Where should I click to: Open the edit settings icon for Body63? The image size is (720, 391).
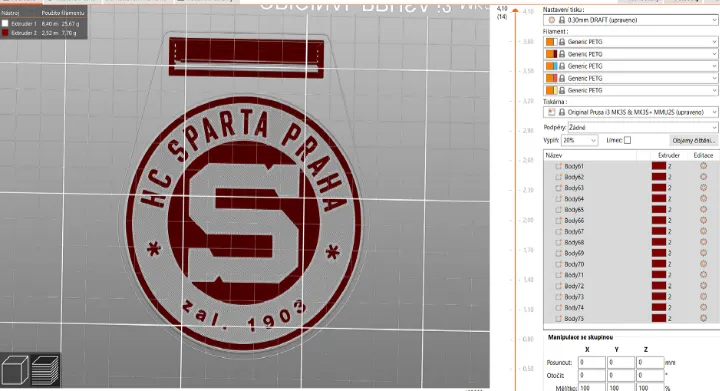pyautogui.click(x=703, y=188)
